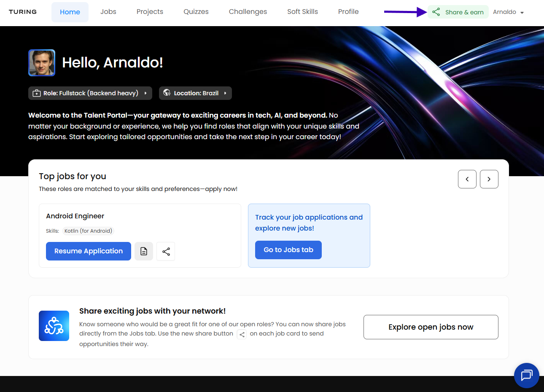Screen dimensions: 544x392
Task: Click the TURING logo
Action: pyautogui.click(x=22, y=11)
